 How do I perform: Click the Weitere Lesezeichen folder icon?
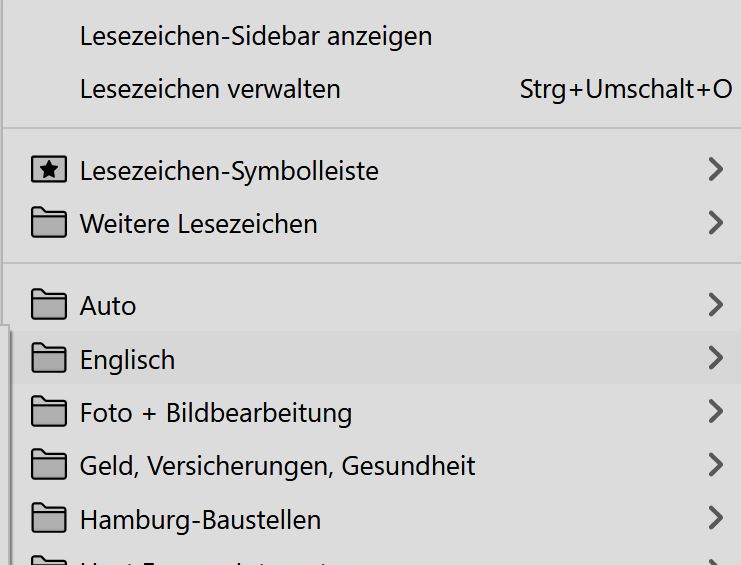click(49, 223)
